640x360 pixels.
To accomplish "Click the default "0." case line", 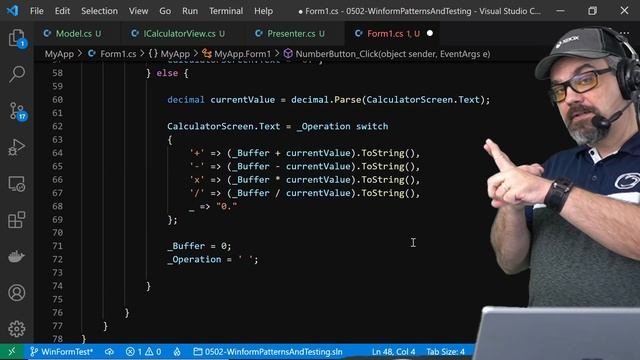I will (x=213, y=207).
